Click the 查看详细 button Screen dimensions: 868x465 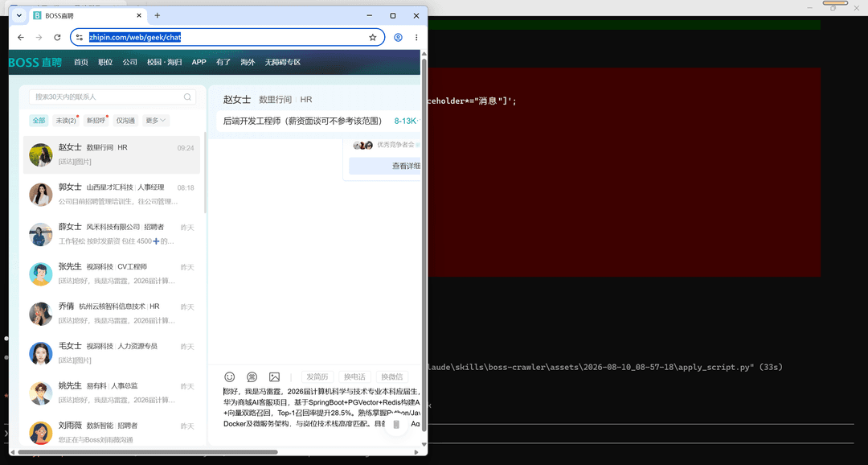[x=385, y=166]
